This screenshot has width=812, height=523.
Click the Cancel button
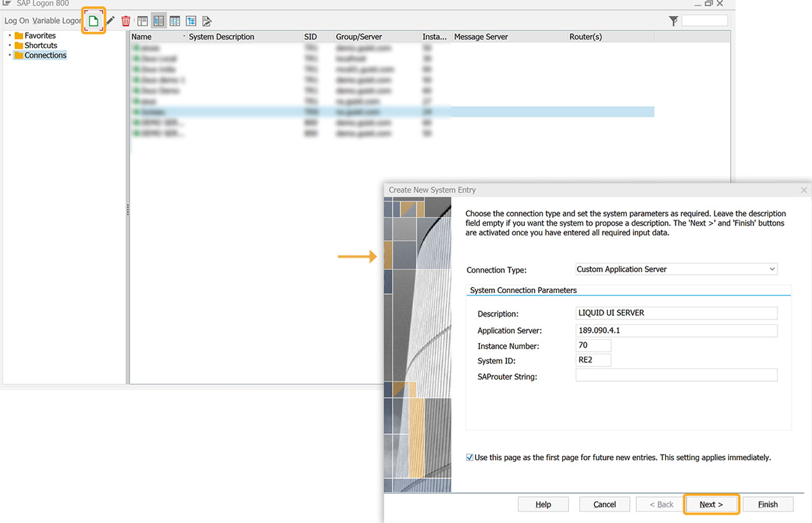(x=605, y=504)
